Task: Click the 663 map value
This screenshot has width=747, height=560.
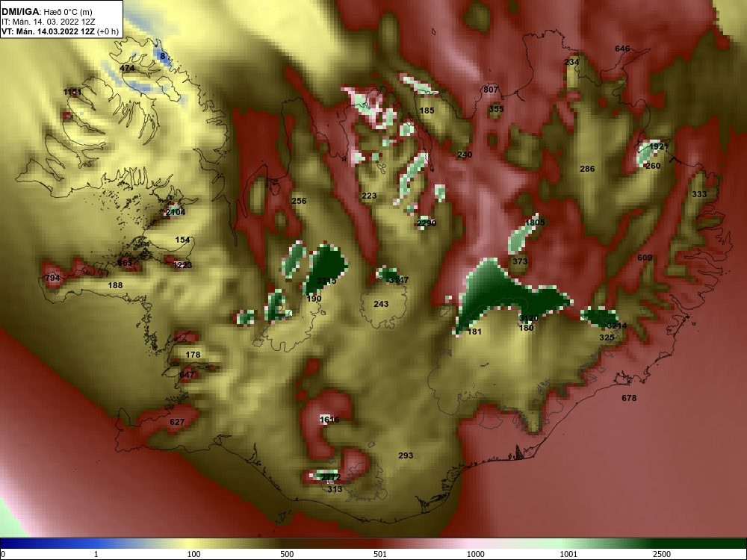Action: [x=125, y=263]
